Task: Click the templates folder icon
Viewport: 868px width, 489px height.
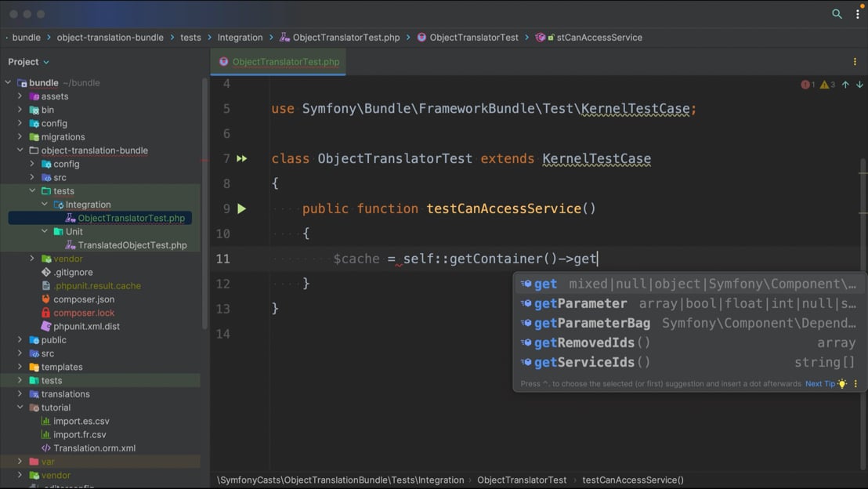Action: (x=34, y=368)
